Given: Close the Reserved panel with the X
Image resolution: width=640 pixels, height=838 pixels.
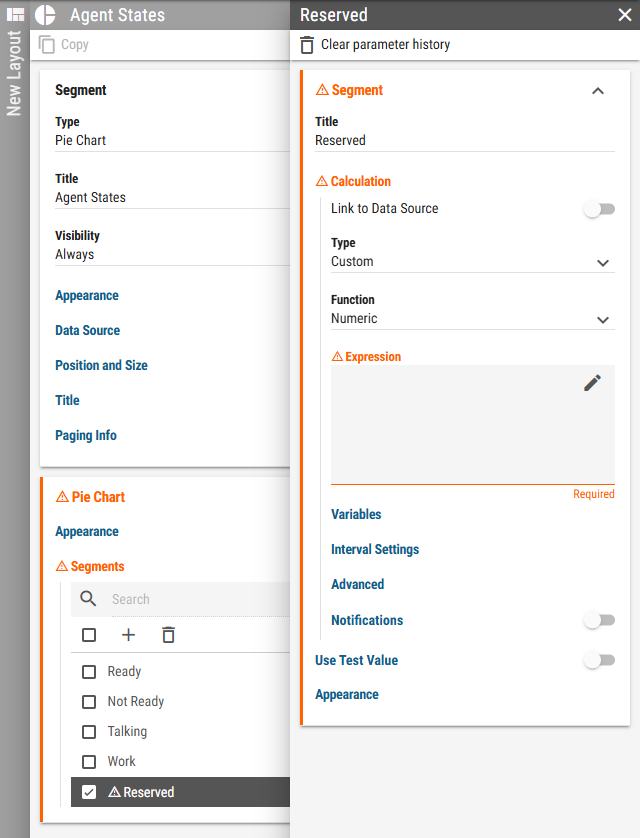Looking at the screenshot, I should [625, 14].
